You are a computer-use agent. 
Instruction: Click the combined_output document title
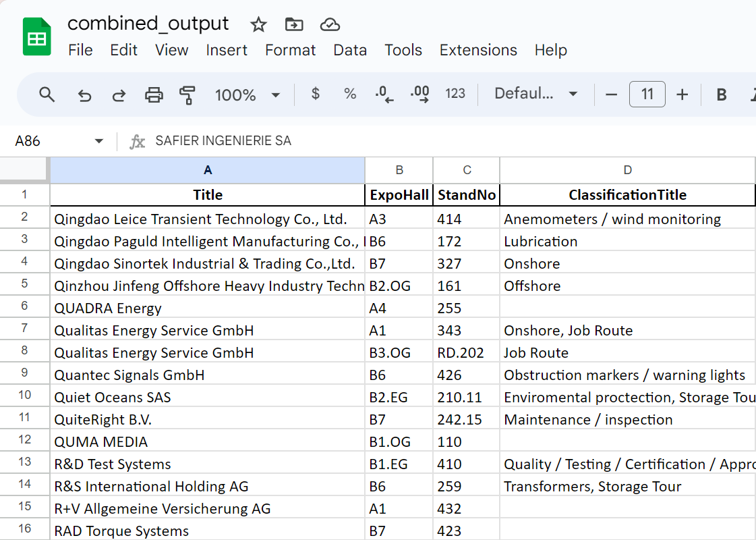[148, 23]
